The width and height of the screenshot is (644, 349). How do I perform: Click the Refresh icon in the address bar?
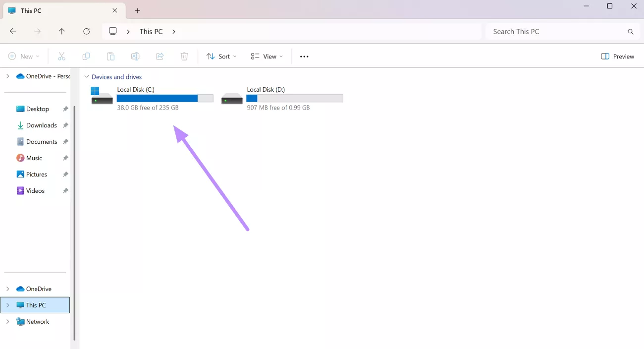pyautogui.click(x=87, y=31)
